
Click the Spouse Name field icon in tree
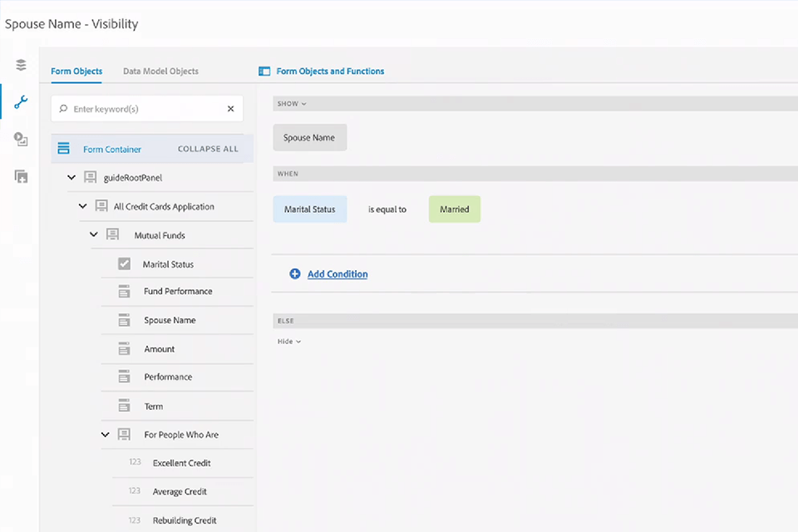click(x=124, y=320)
